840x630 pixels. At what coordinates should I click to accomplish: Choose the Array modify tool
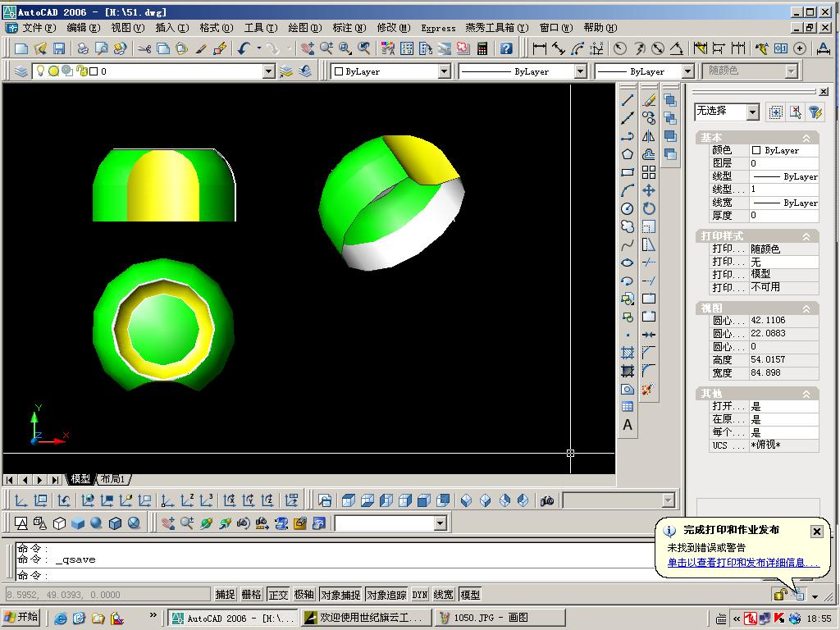point(649,172)
